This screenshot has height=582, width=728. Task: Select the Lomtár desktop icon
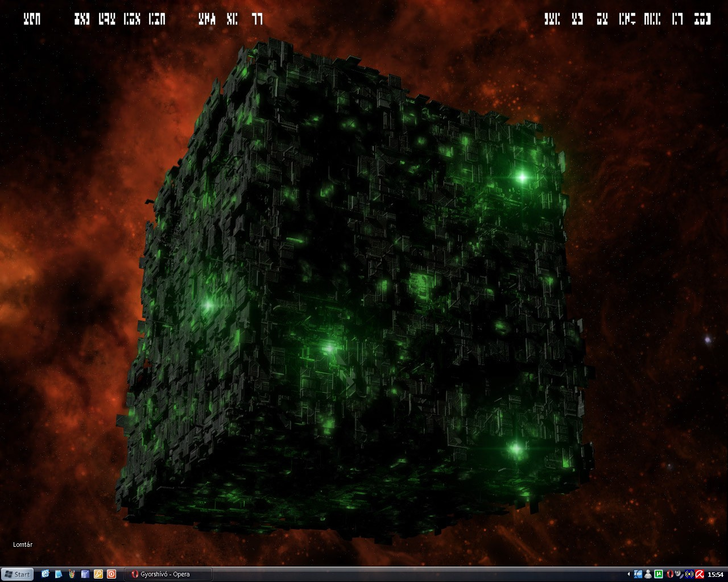pyautogui.click(x=23, y=544)
